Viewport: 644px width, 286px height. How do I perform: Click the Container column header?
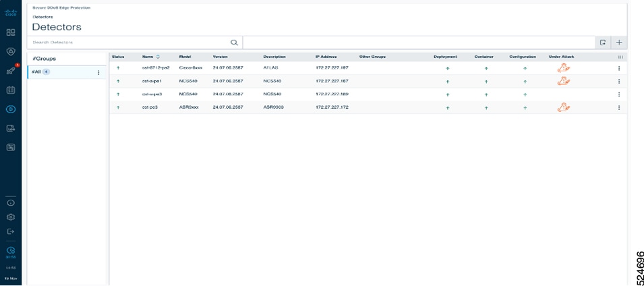point(484,57)
